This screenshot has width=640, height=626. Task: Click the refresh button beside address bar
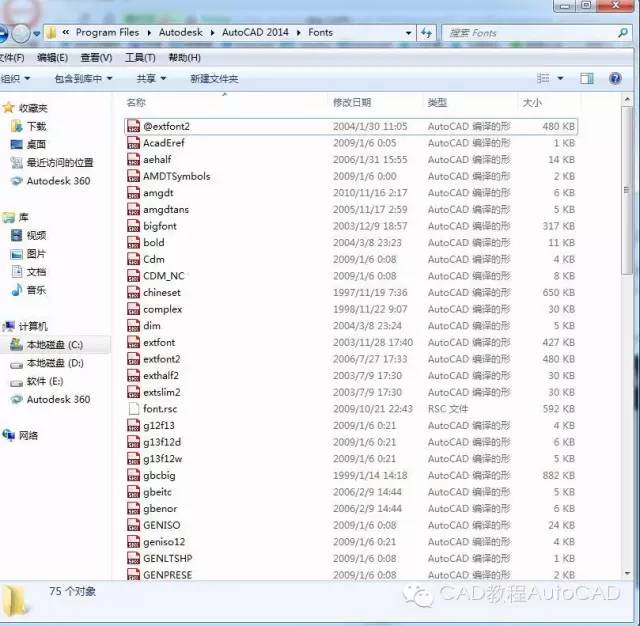point(427,33)
